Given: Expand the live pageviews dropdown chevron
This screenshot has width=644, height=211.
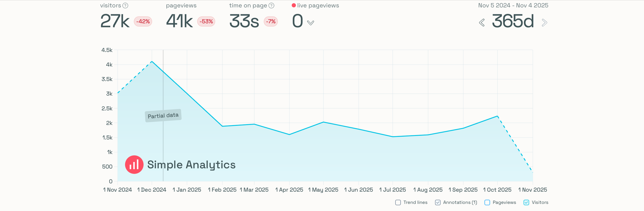Looking at the screenshot, I should coord(310,23).
